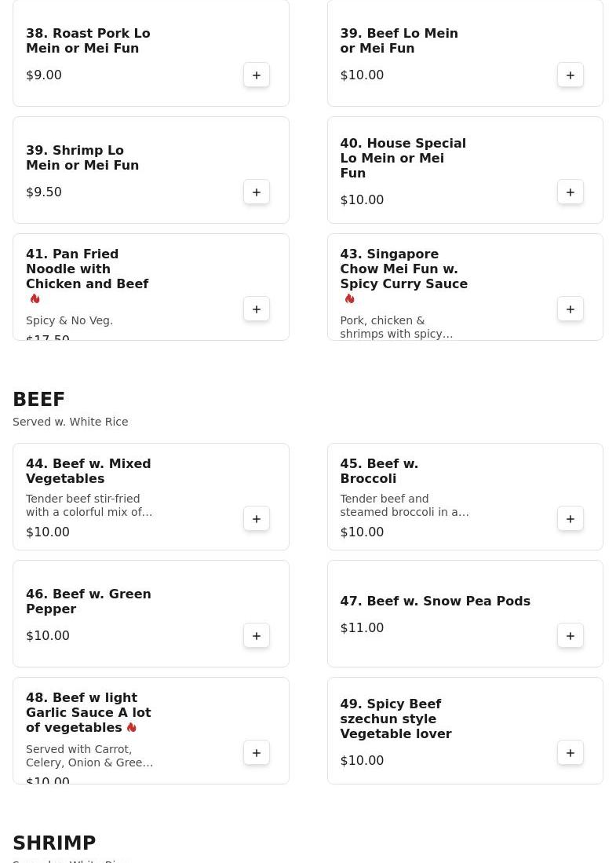The height and width of the screenshot is (863, 616).
Task: Add Beef w. Mixed Vegetables to order
Action: click(x=257, y=519)
